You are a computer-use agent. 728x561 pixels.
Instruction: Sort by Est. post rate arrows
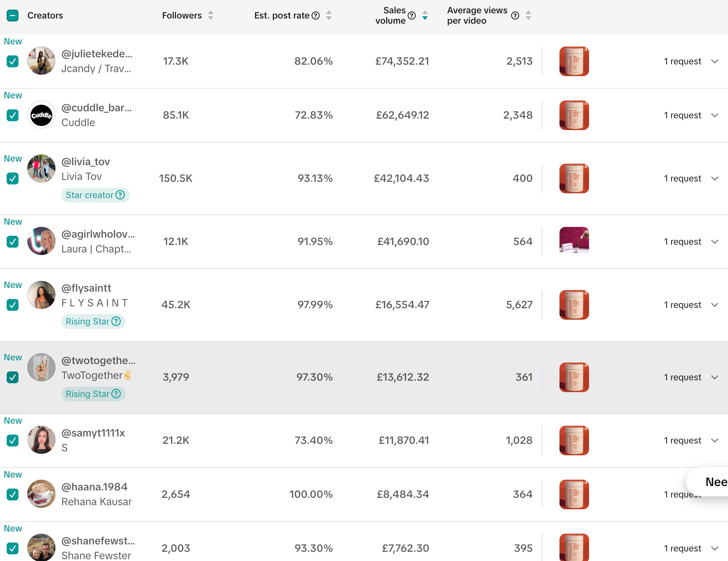(x=329, y=16)
